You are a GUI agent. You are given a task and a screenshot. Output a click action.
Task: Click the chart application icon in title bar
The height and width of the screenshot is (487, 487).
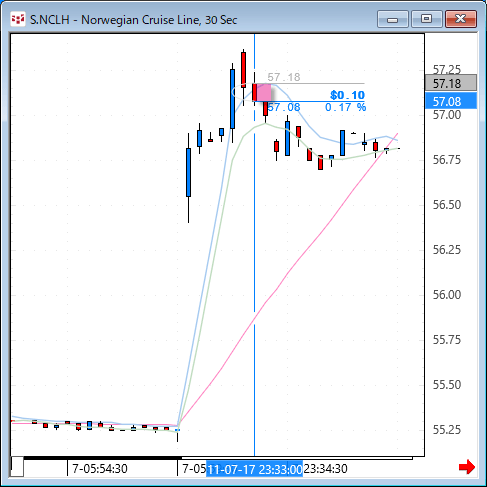tap(18, 19)
